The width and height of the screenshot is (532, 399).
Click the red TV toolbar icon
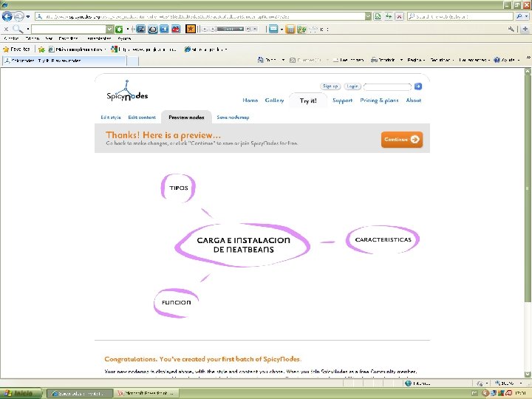coord(176,29)
